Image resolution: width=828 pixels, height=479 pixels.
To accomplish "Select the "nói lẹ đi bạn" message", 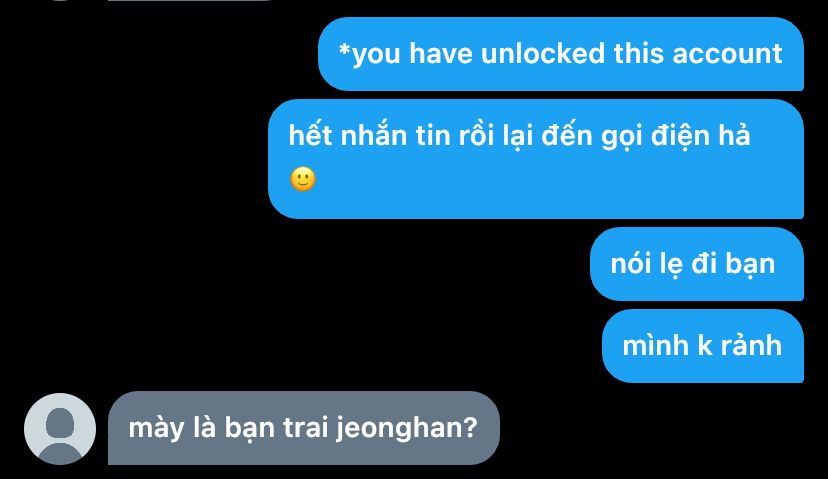I will pos(697,264).
